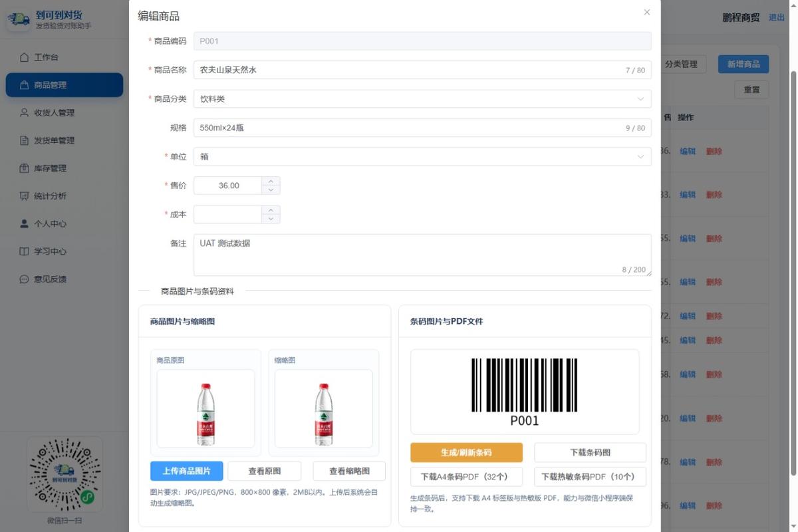
Task: Click the 查看缩略图 button
Action: tap(349, 471)
